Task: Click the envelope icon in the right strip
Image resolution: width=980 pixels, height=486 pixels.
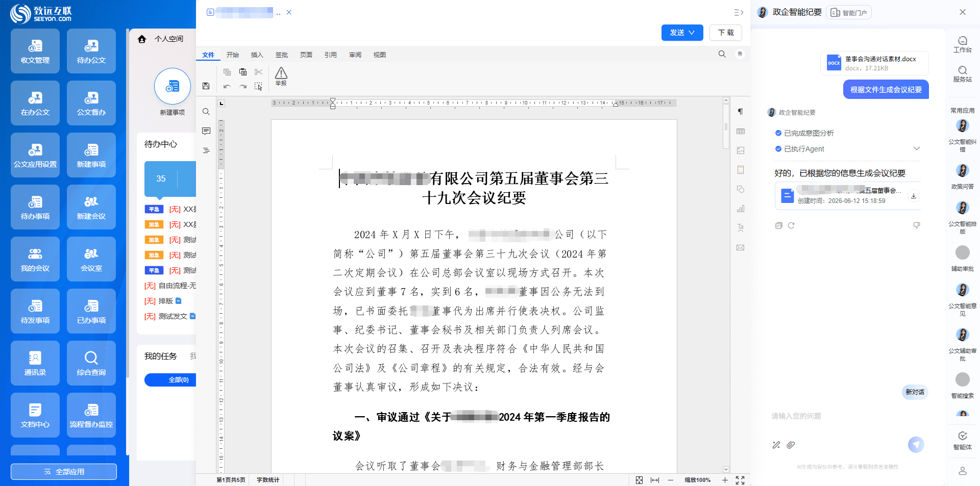Action: tap(741, 247)
